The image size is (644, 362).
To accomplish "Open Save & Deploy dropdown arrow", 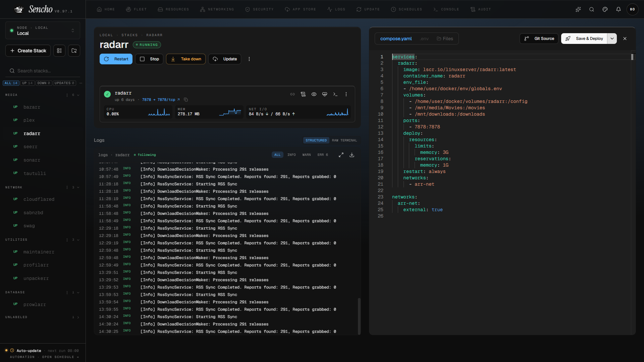I will click(x=612, y=39).
